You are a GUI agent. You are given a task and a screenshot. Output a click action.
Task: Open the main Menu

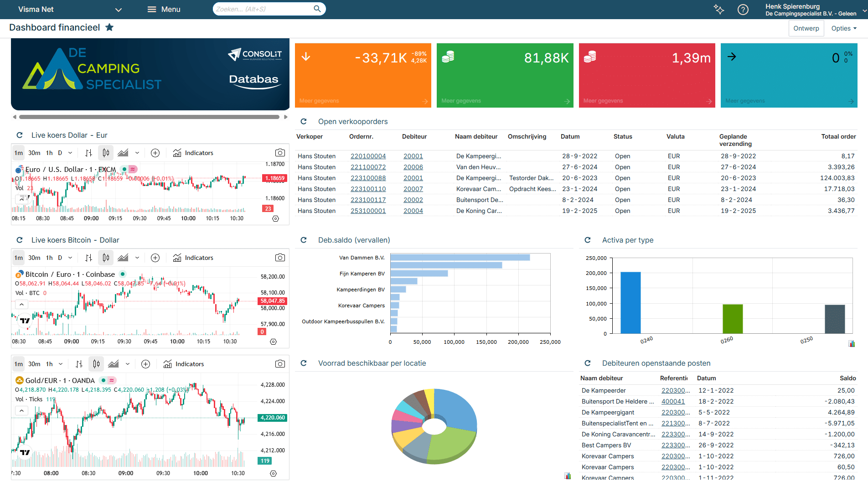coord(164,10)
